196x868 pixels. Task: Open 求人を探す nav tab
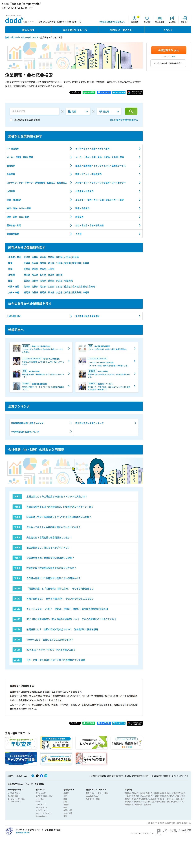(x=28, y=30)
